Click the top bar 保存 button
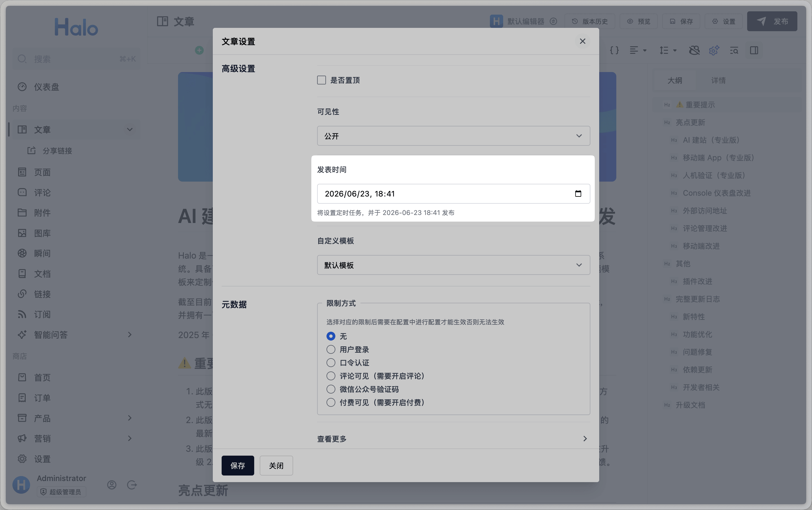812x510 pixels. coord(681,21)
